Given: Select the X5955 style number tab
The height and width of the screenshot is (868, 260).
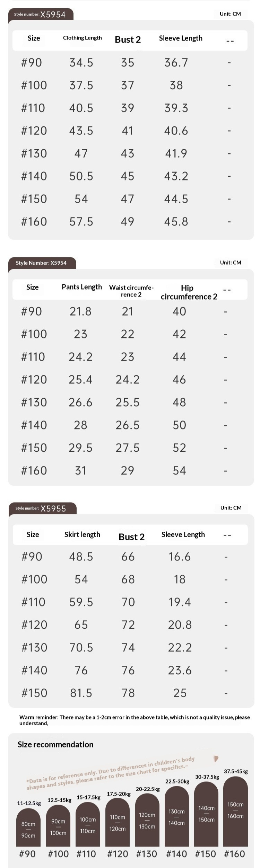Looking at the screenshot, I should click(42, 508).
